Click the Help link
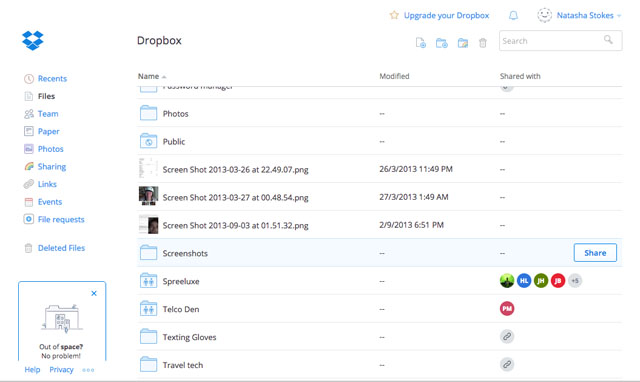Viewport: 640px width, 382px height. tap(32, 369)
